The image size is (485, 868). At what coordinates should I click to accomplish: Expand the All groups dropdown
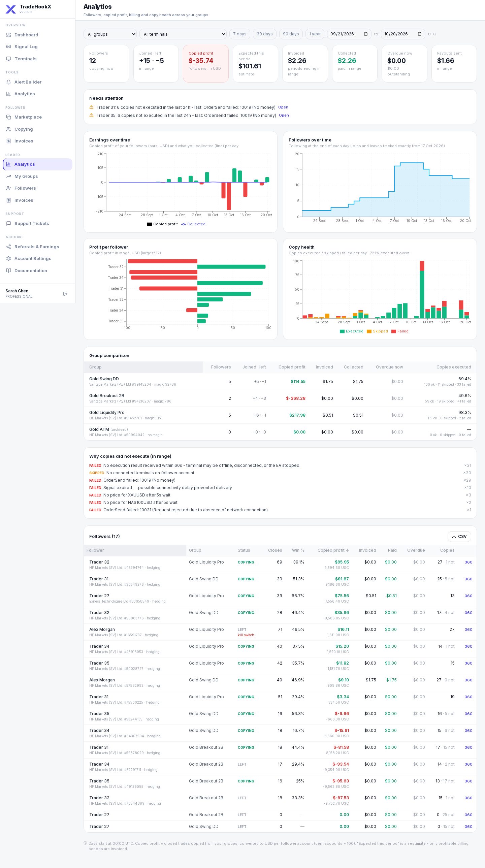pos(110,34)
